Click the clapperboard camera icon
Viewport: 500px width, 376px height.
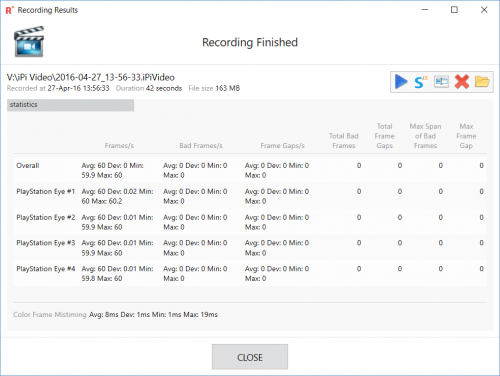29,42
